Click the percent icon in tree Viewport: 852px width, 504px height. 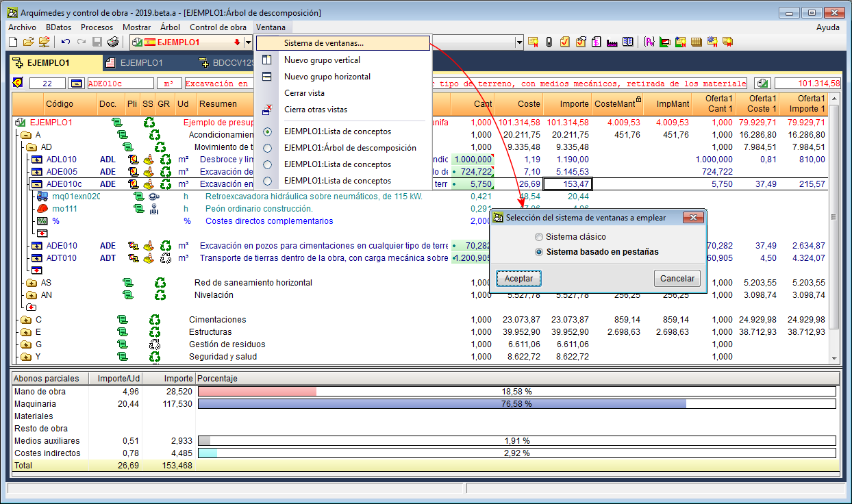42,221
